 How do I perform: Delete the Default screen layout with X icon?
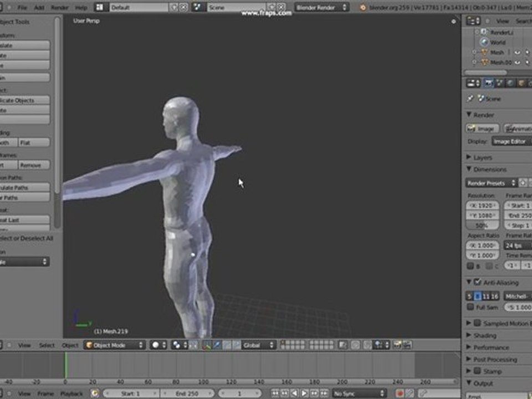183,7
